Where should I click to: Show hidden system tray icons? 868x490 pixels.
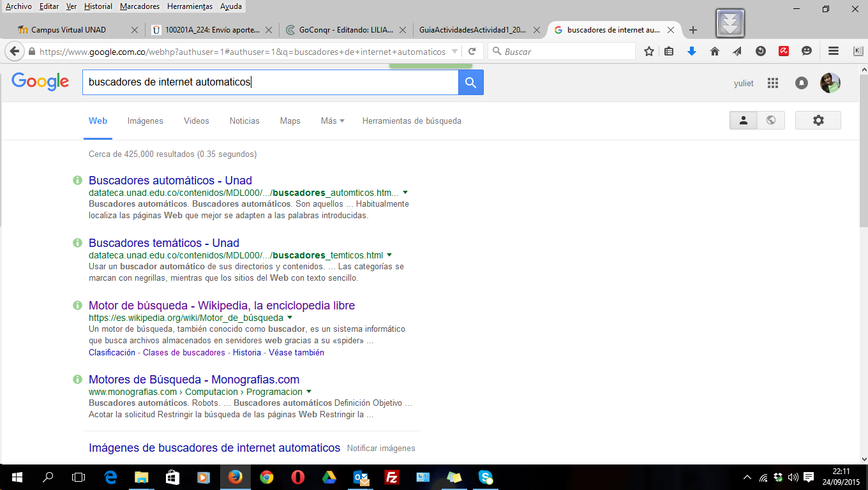point(748,477)
